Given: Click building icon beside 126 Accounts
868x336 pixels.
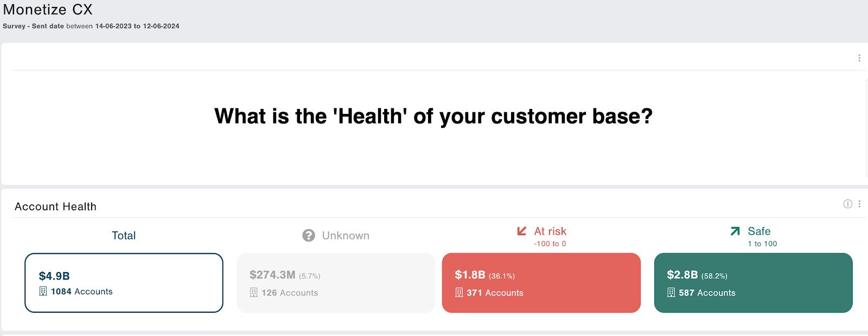Looking at the screenshot, I should 253,293.
